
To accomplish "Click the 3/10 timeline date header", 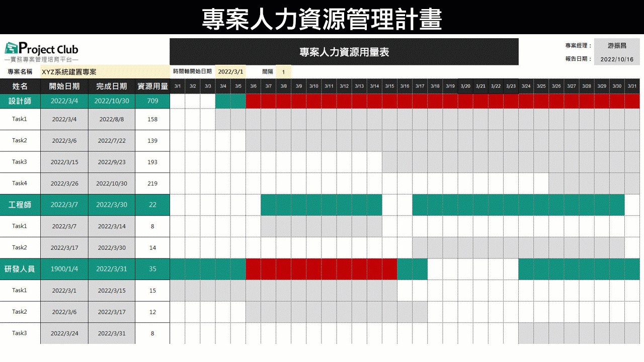I will pos(314,86).
